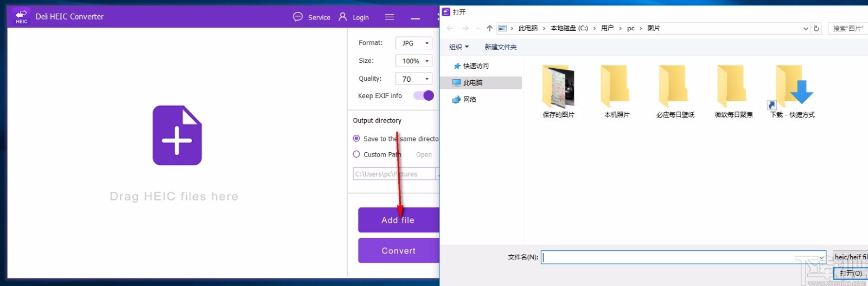Expand the arrow between 此电脑 and 本地磁盘
This screenshot has height=286, width=868.
[x=544, y=28]
